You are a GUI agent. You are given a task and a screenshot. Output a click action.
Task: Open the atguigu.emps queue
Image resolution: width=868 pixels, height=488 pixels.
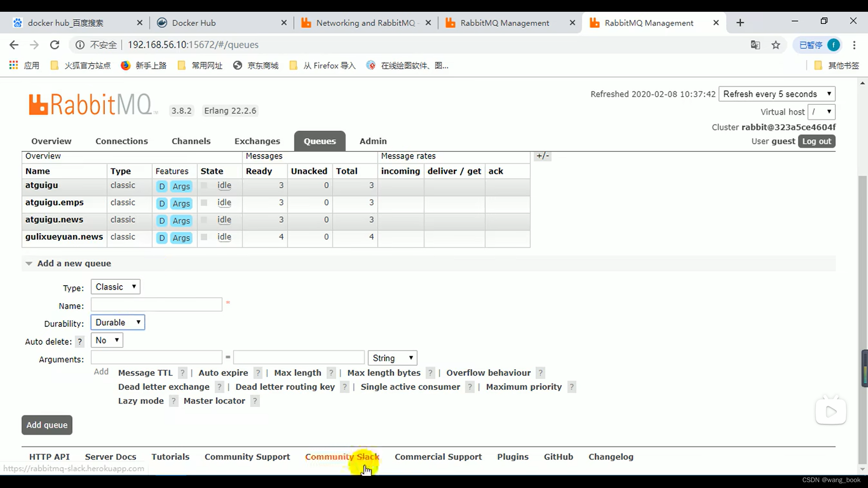[54, 202]
